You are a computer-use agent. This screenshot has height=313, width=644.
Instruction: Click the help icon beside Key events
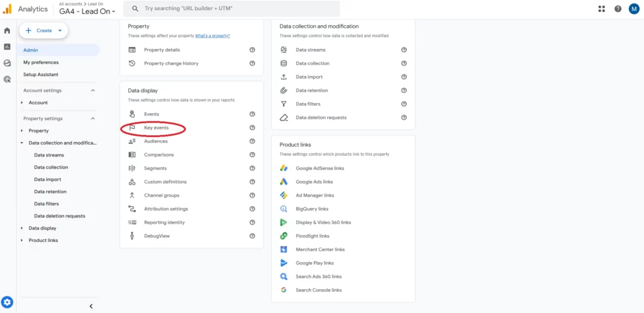tap(252, 128)
